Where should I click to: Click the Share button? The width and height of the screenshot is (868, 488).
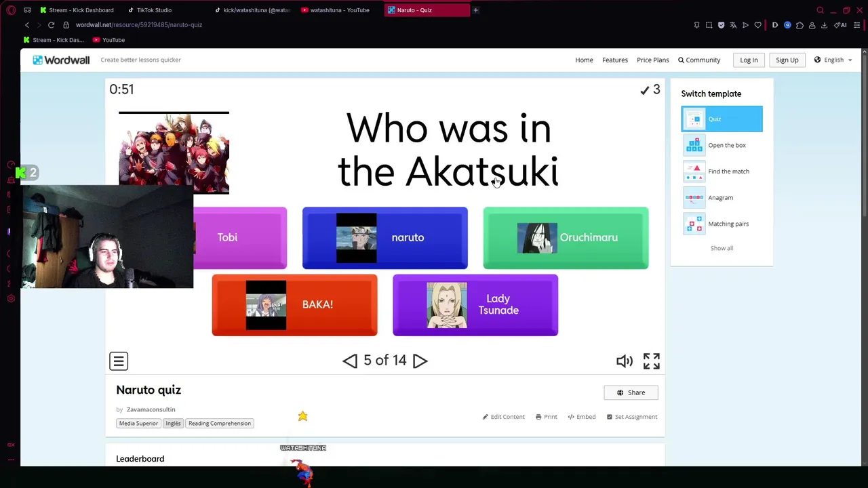pos(631,392)
